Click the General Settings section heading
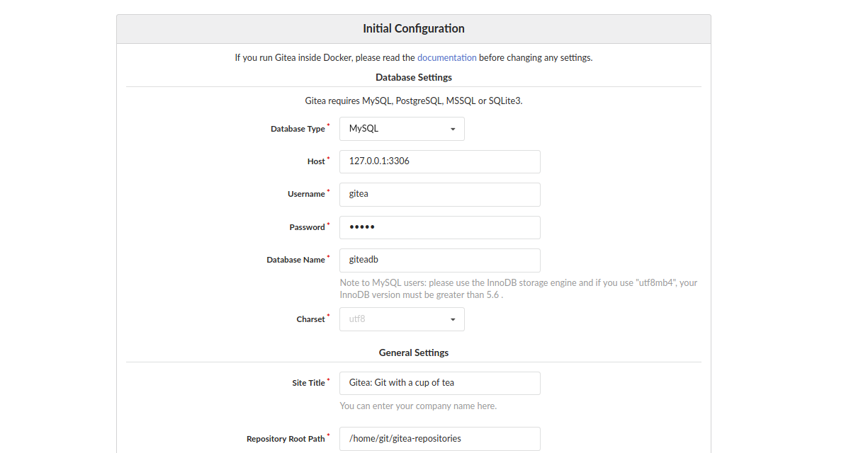Viewport: 868px width, 453px height. point(413,352)
